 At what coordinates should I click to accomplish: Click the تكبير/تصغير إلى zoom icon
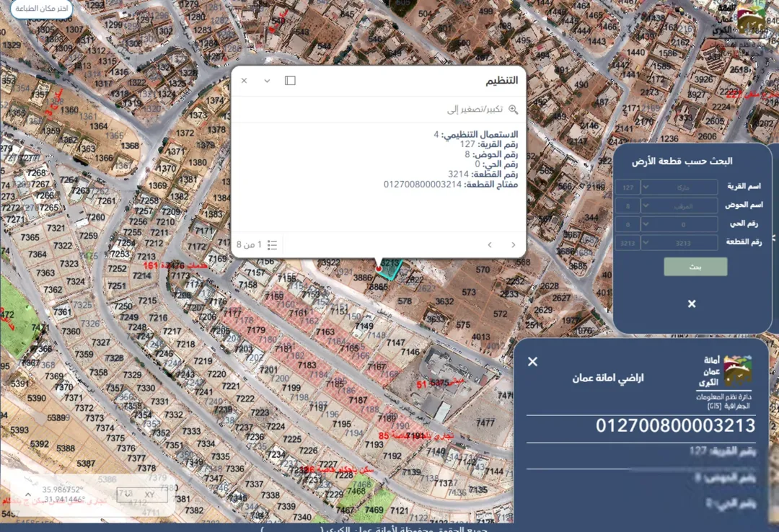tap(514, 110)
